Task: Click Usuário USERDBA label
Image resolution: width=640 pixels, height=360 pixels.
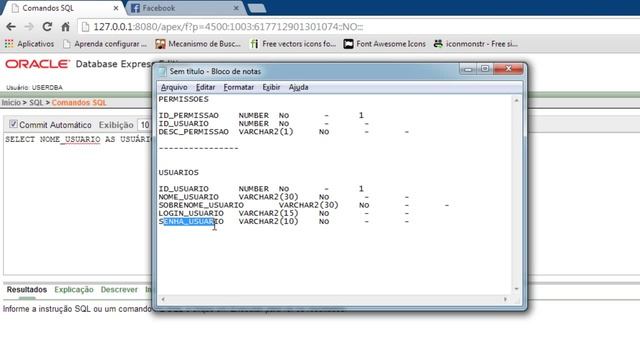Action: click(x=34, y=87)
